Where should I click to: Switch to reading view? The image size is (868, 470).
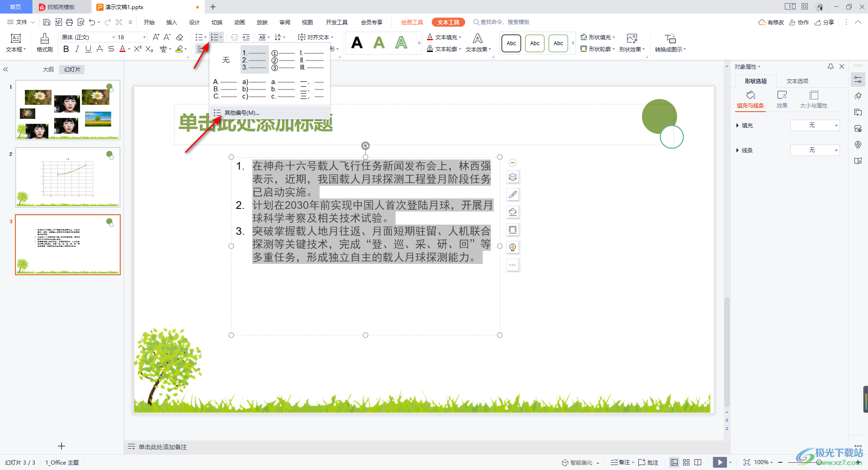(x=698, y=462)
